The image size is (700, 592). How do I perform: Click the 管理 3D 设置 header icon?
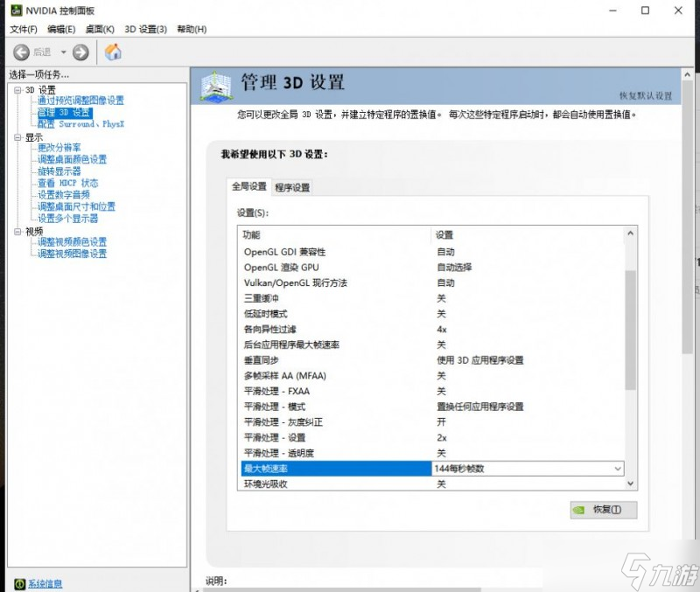tap(216, 86)
